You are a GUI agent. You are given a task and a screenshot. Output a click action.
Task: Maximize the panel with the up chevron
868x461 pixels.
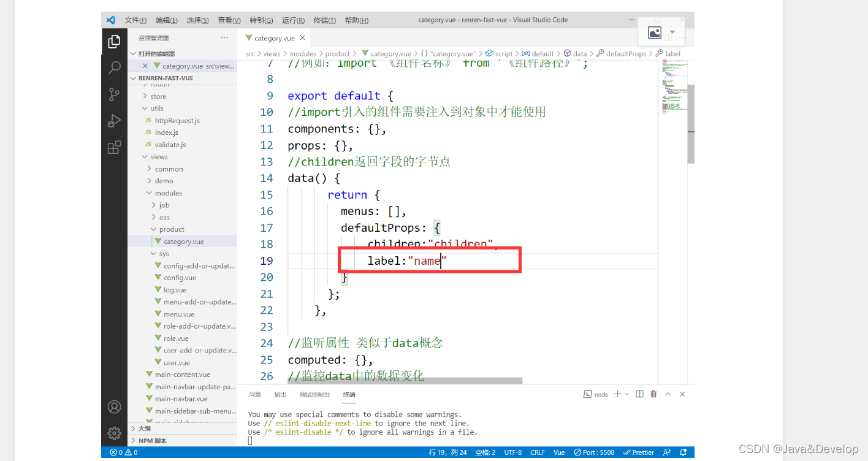668,394
